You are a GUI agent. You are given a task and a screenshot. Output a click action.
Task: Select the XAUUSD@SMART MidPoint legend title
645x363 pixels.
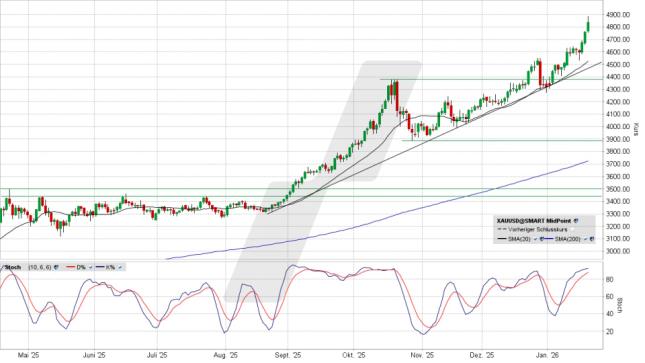point(534,221)
